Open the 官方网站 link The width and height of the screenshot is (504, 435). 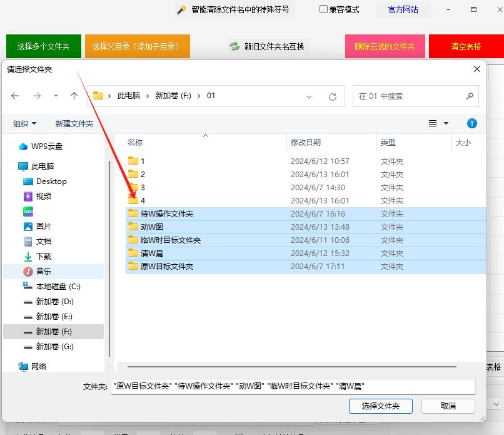click(x=403, y=9)
